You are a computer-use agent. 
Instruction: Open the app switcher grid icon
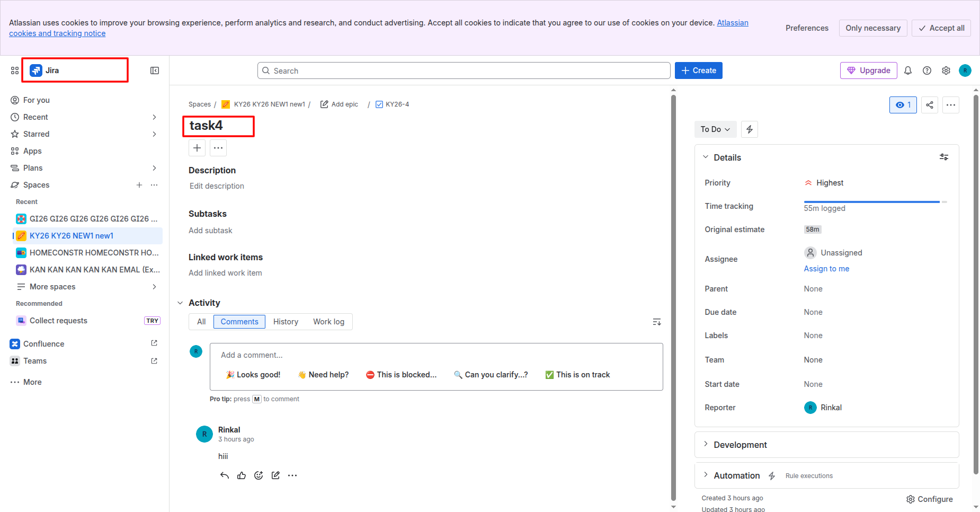coord(15,70)
